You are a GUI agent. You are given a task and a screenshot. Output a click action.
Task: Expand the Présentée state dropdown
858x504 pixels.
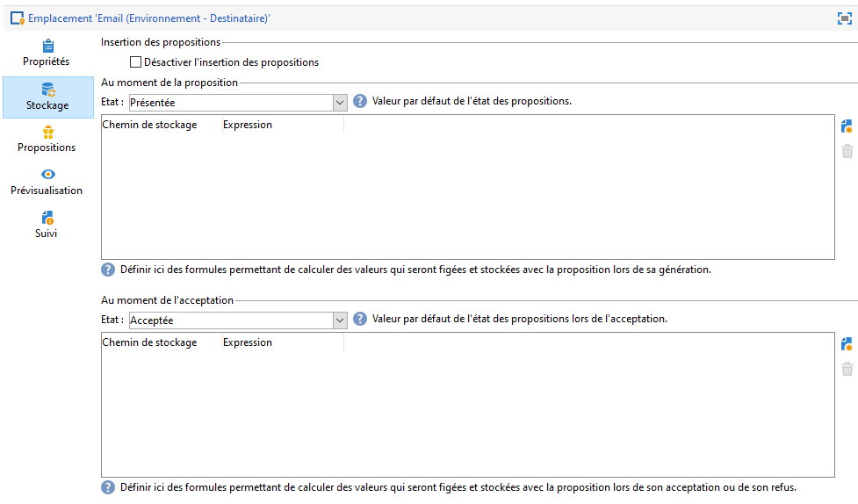(340, 103)
